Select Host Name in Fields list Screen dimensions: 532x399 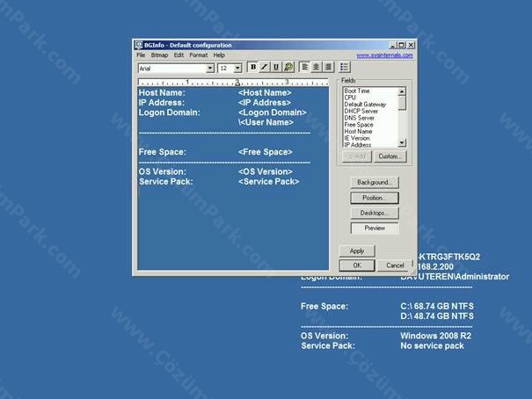click(358, 132)
